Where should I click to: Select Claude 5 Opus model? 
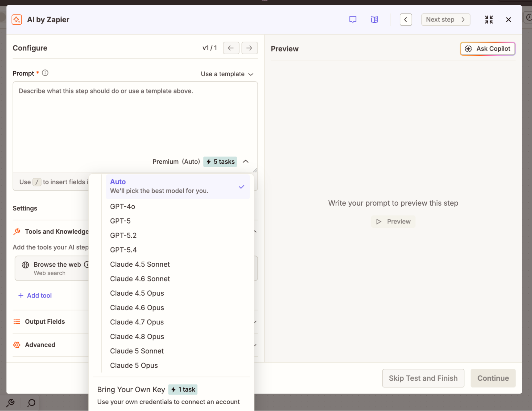click(178, 365)
